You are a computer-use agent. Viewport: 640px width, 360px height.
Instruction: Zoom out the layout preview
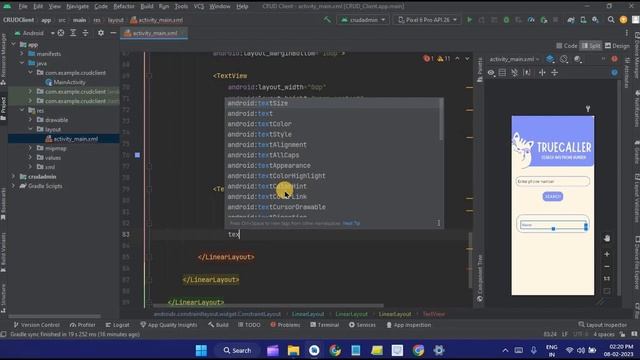click(x=607, y=266)
